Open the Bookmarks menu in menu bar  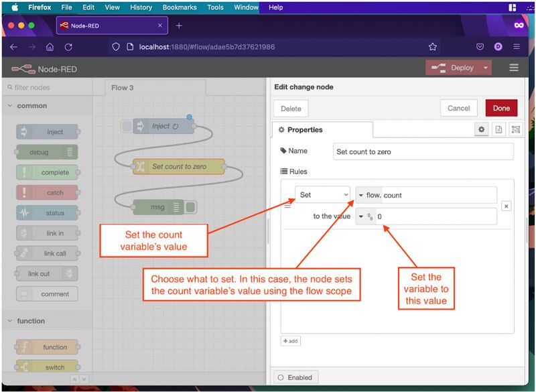click(x=178, y=7)
